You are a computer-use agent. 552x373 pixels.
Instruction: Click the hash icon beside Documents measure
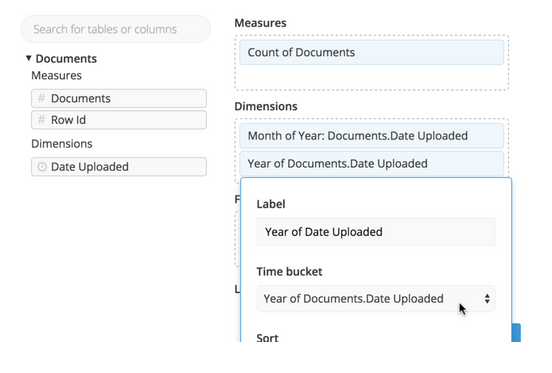[x=42, y=98]
